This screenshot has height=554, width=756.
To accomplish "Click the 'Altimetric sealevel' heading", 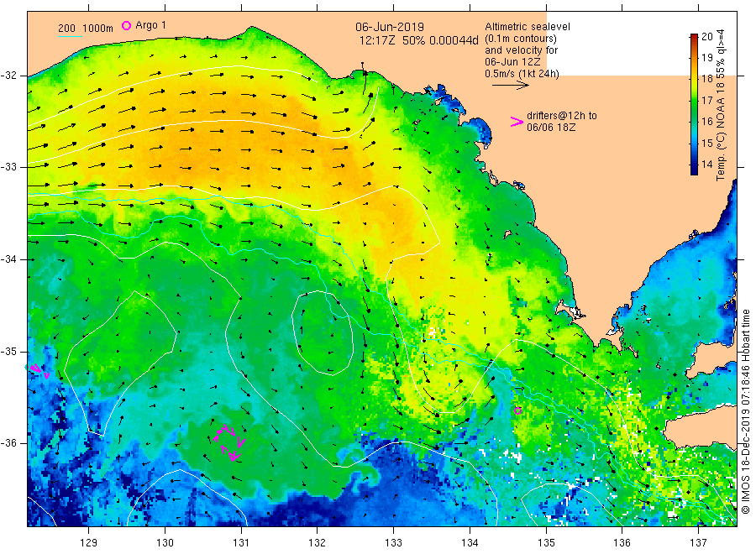I will click(528, 27).
